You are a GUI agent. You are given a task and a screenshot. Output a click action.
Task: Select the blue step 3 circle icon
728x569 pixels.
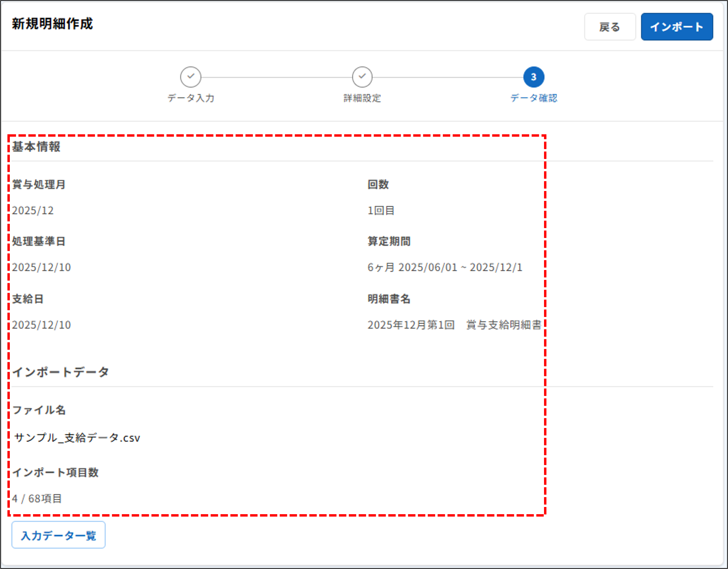pos(534,76)
